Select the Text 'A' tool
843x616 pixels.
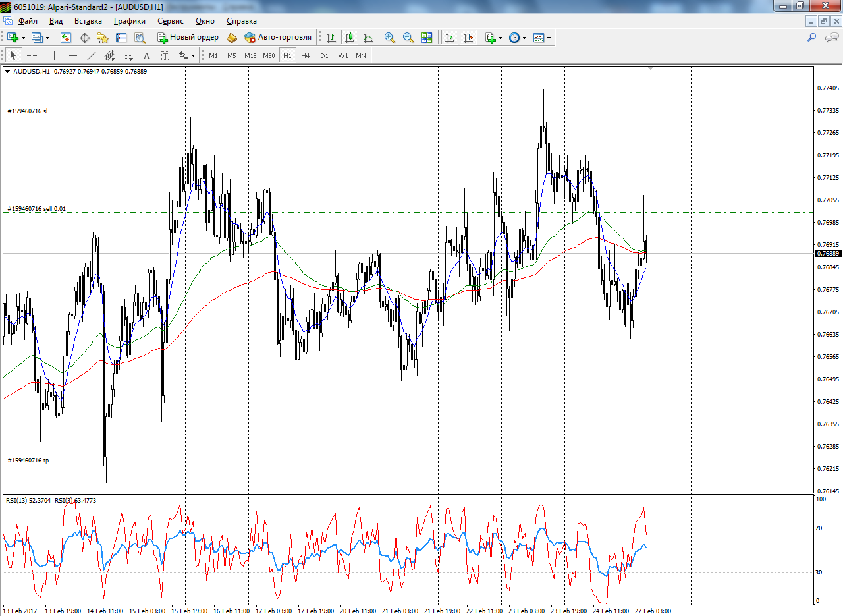pyautogui.click(x=146, y=55)
